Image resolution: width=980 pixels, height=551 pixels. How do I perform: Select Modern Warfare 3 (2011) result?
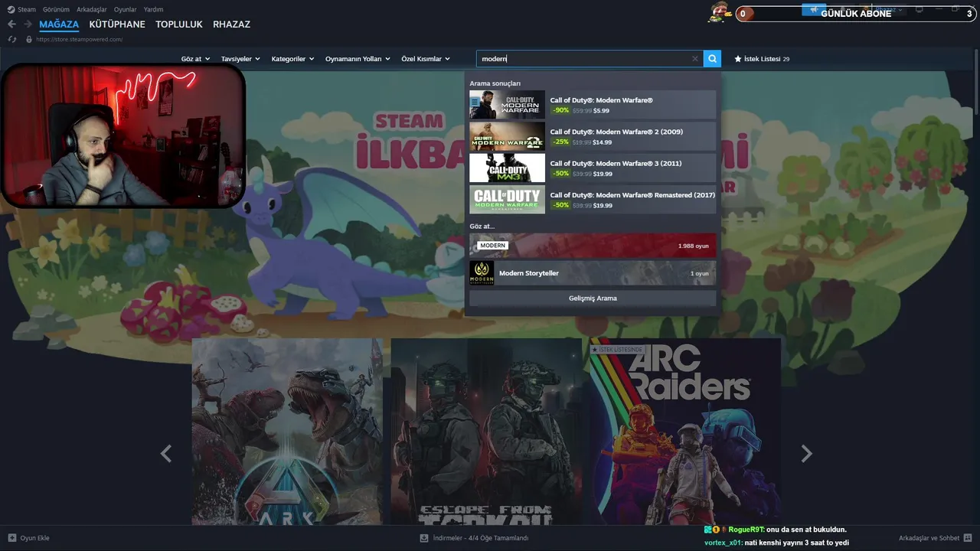(x=593, y=168)
